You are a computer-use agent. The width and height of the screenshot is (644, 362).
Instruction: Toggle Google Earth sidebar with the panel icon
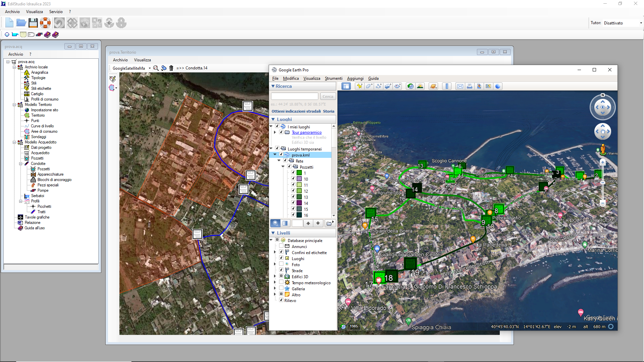point(346,86)
